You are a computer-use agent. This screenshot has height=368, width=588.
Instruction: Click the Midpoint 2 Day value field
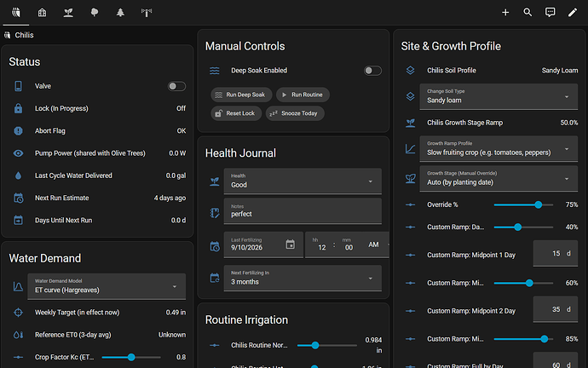(x=556, y=309)
